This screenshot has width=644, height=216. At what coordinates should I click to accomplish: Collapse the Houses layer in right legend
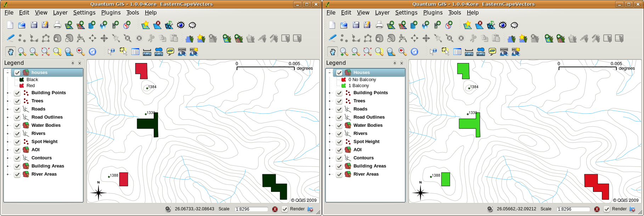pos(329,73)
